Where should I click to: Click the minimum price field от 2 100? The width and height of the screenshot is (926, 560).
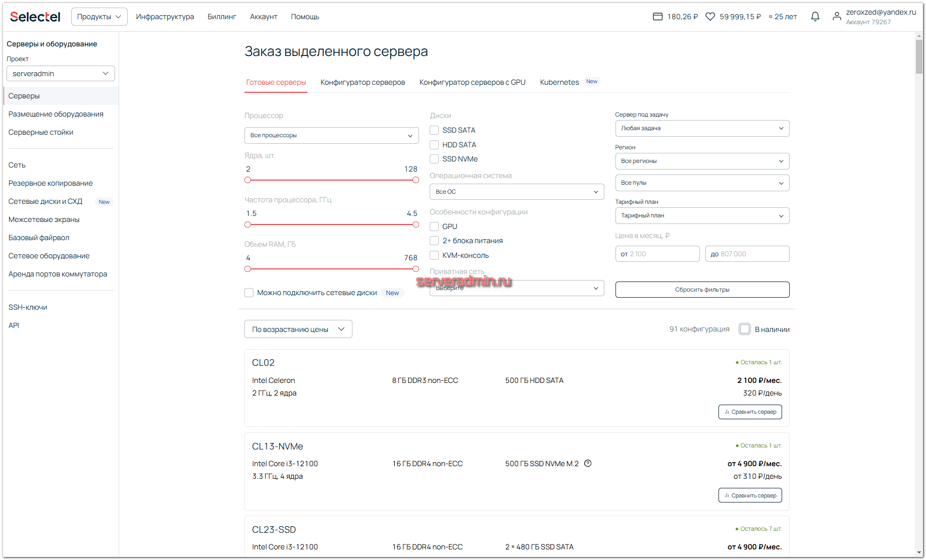pos(657,254)
